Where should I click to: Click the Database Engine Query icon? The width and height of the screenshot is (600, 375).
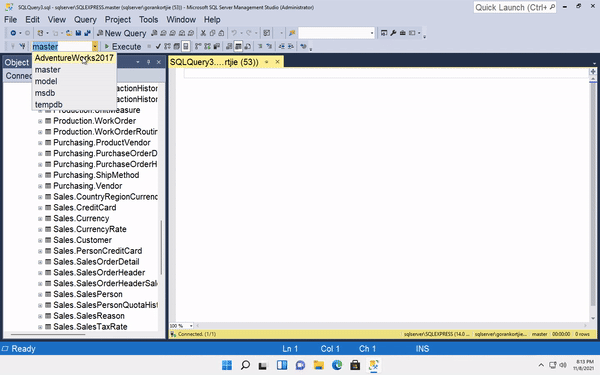(x=154, y=33)
